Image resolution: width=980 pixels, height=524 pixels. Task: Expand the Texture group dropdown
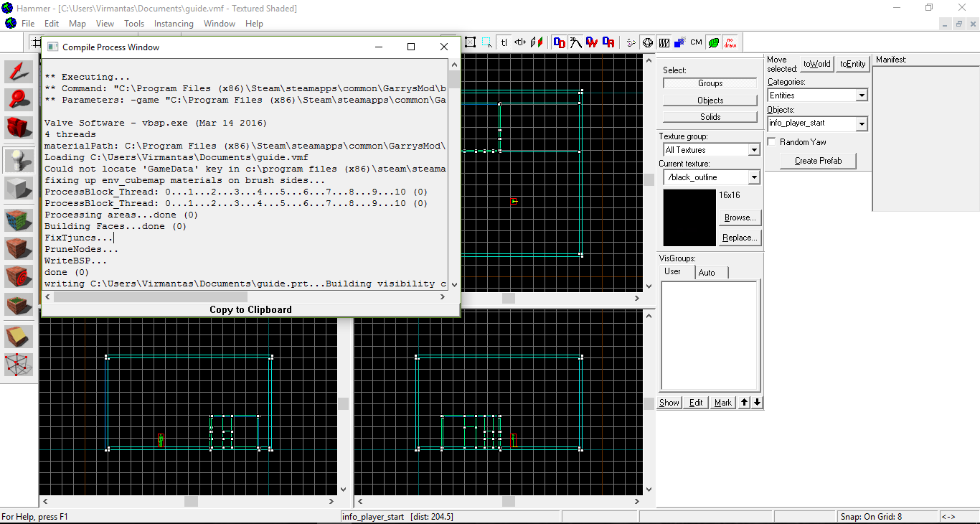(x=753, y=150)
